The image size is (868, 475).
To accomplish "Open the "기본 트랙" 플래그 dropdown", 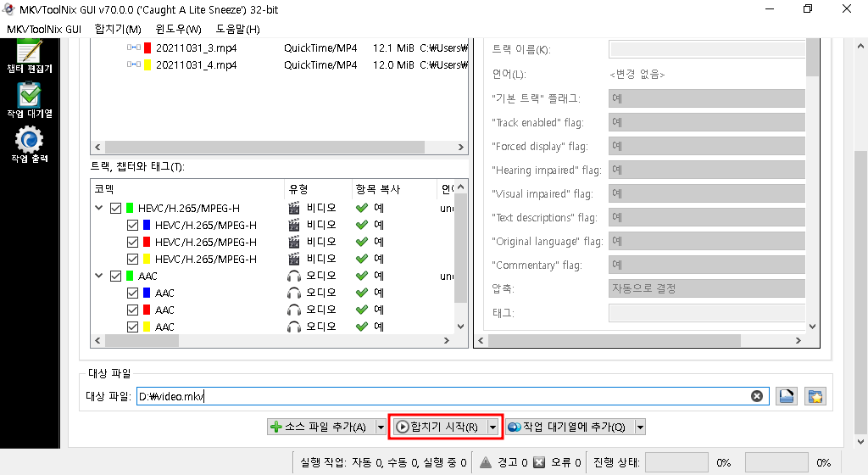I will [706, 98].
